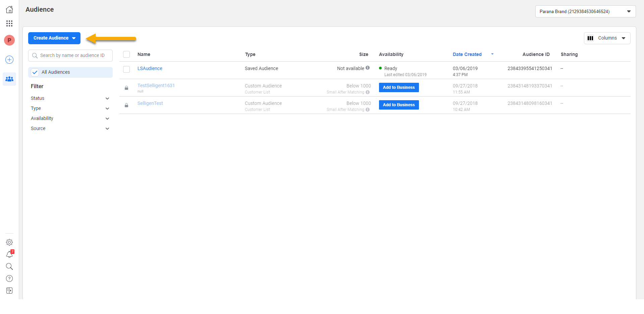Click the help question mark icon
The width and height of the screenshot is (644, 314).
pos(9,278)
